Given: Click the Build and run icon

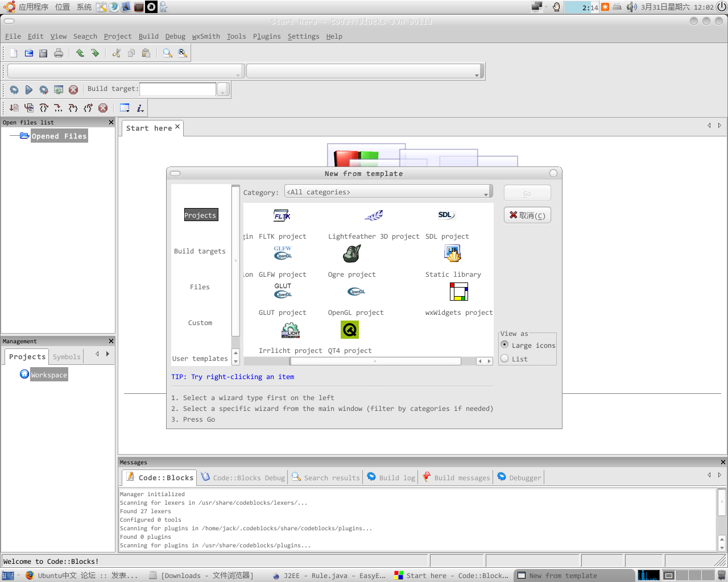Looking at the screenshot, I should 44,90.
